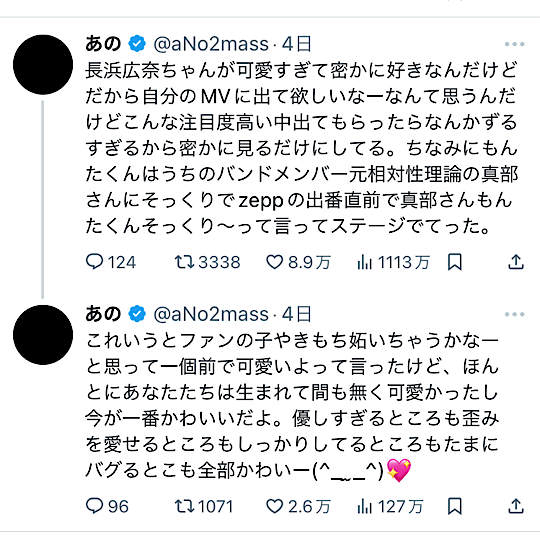The height and width of the screenshot is (540, 540).
Task: Click the あの display name on second tweet
Action: [x=103, y=314]
